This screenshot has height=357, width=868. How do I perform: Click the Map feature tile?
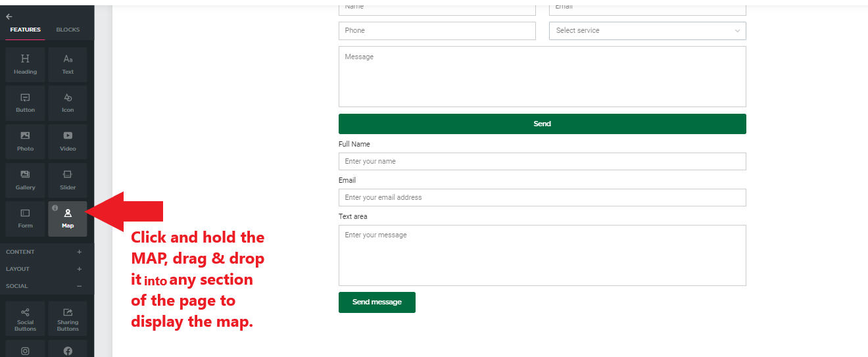click(x=68, y=219)
